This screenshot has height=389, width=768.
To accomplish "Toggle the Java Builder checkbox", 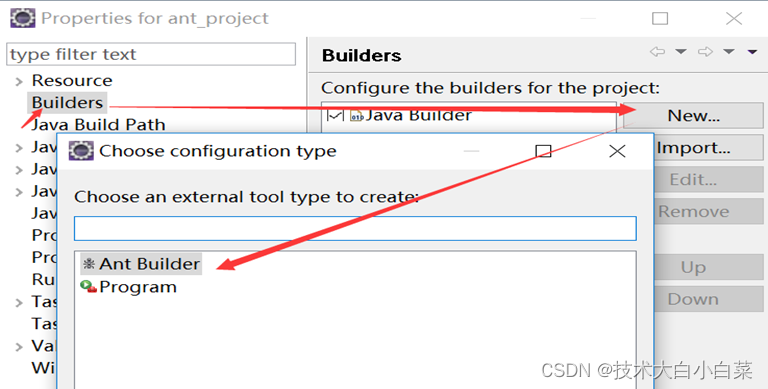I will (x=335, y=116).
